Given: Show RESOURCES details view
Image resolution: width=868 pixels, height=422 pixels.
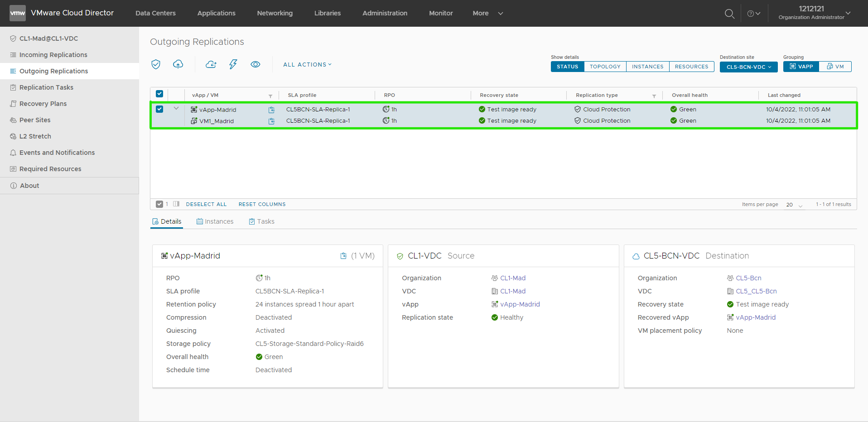Looking at the screenshot, I should [x=692, y=67].
